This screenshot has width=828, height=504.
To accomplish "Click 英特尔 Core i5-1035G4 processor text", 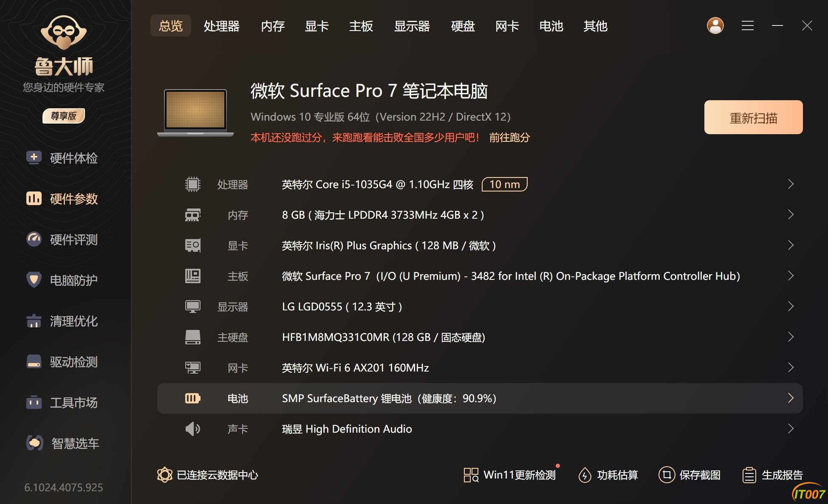I will coord(378,184).
